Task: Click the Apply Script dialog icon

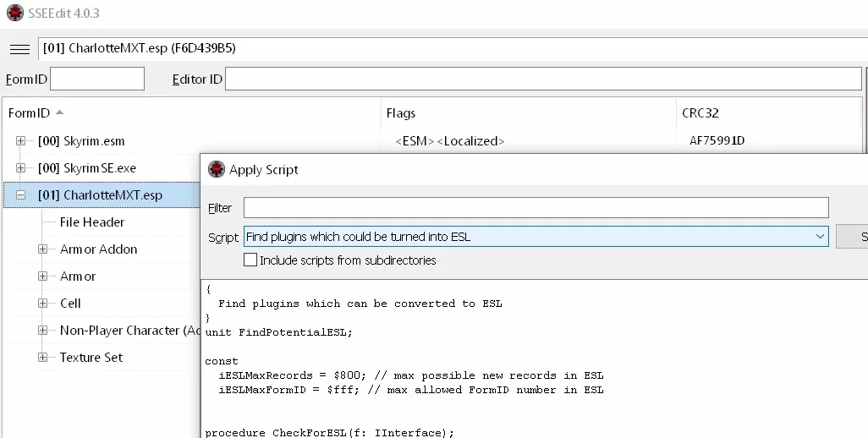Action: (x=217, y=169)
